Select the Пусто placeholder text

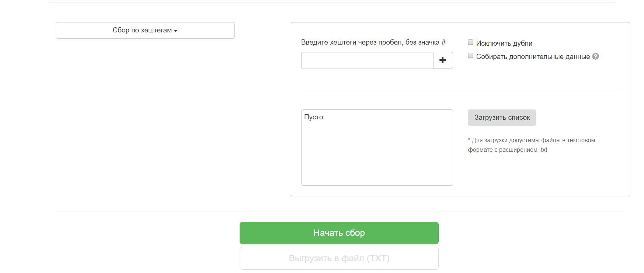313,117
